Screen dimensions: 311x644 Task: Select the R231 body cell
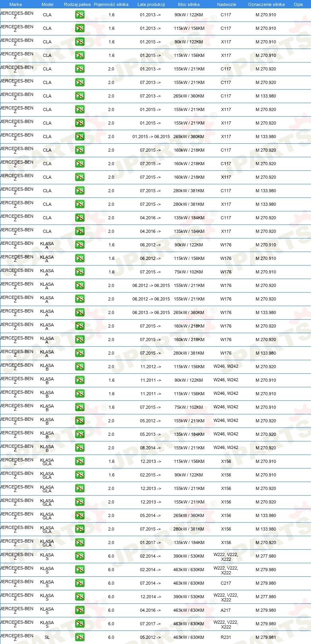pos(226,637)
